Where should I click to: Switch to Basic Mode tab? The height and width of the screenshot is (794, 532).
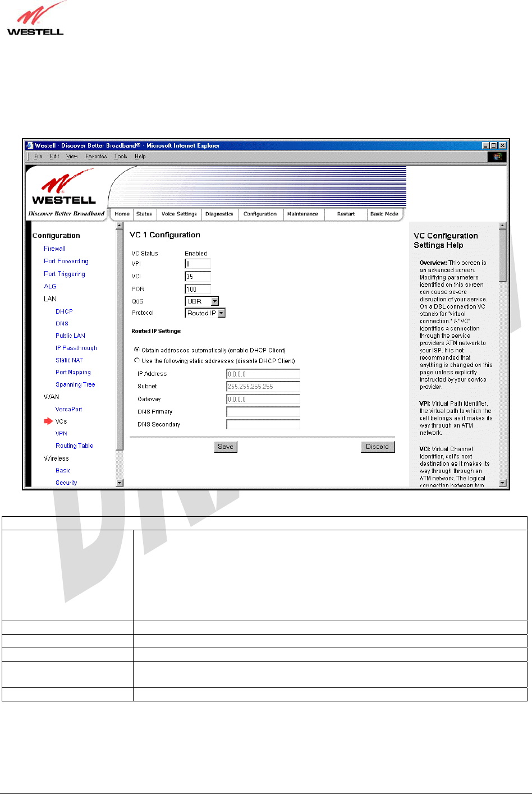pos(384,214)
